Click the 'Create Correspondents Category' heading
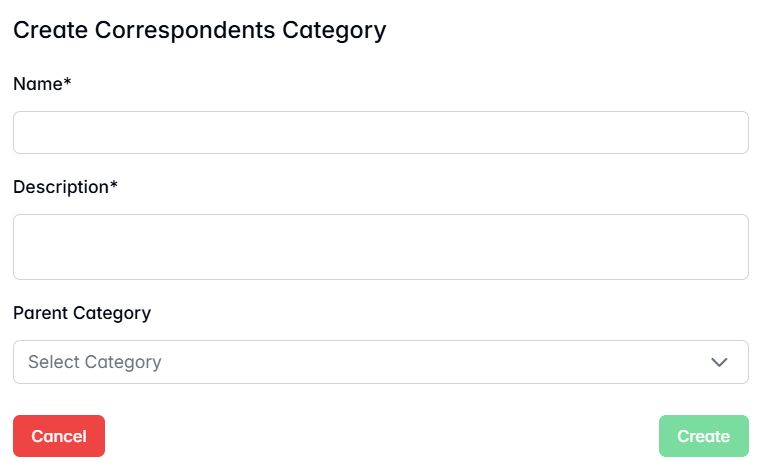 tap(199, 30)
